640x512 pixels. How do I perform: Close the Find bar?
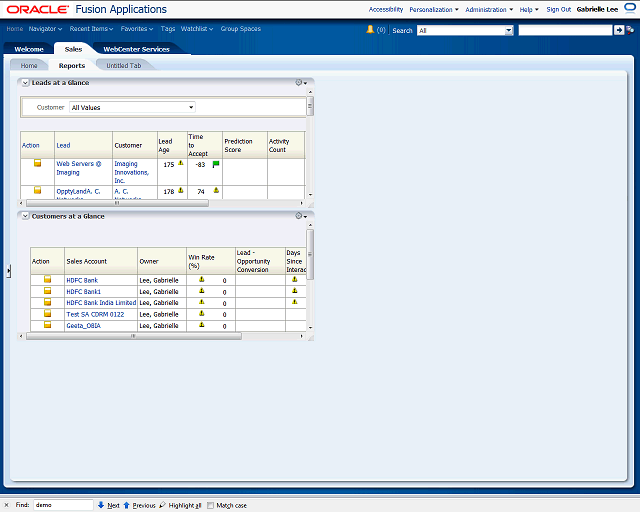(x=7, y=505)
